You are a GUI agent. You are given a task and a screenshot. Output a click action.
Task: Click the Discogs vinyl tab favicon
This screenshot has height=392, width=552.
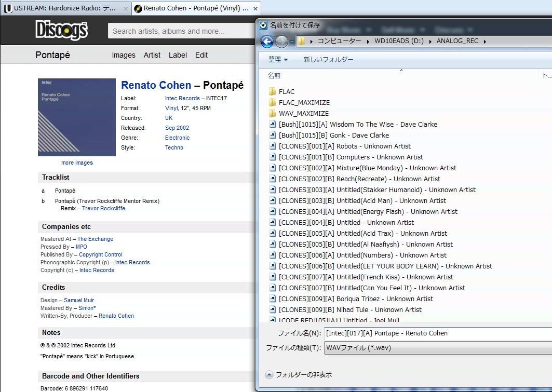138,8
